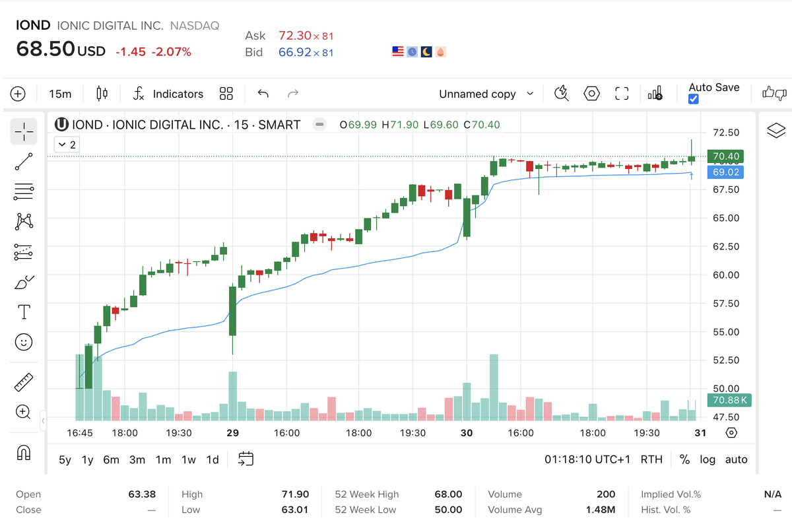
Task: Open chart settings hexagon icon
Action: pyautogui.click(x=592, y=94)
